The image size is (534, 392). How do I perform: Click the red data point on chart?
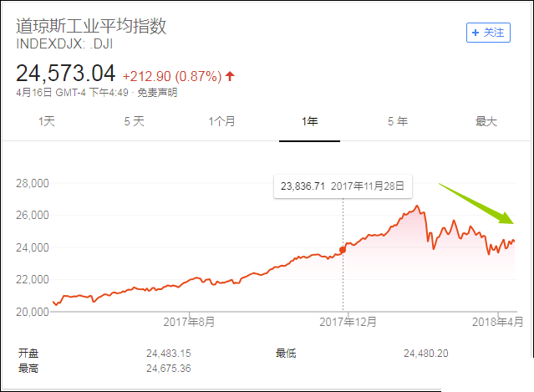point(343,249)
